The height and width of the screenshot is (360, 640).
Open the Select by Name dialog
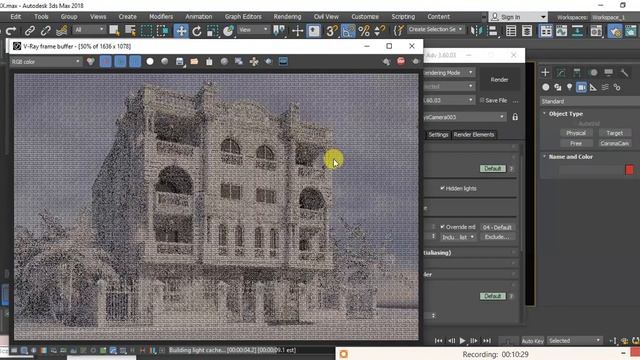pyautogui.click(x=131, y=31)
